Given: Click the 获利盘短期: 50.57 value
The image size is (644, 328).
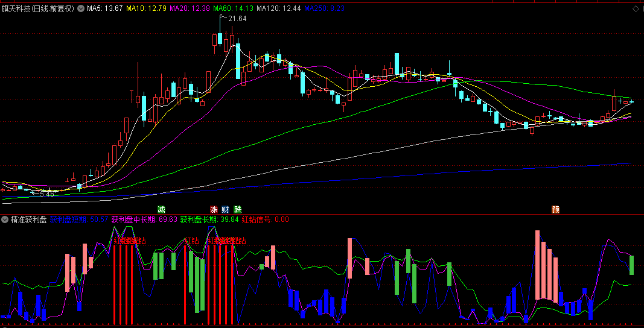Looking at the screenshot, I should [79, 219].
